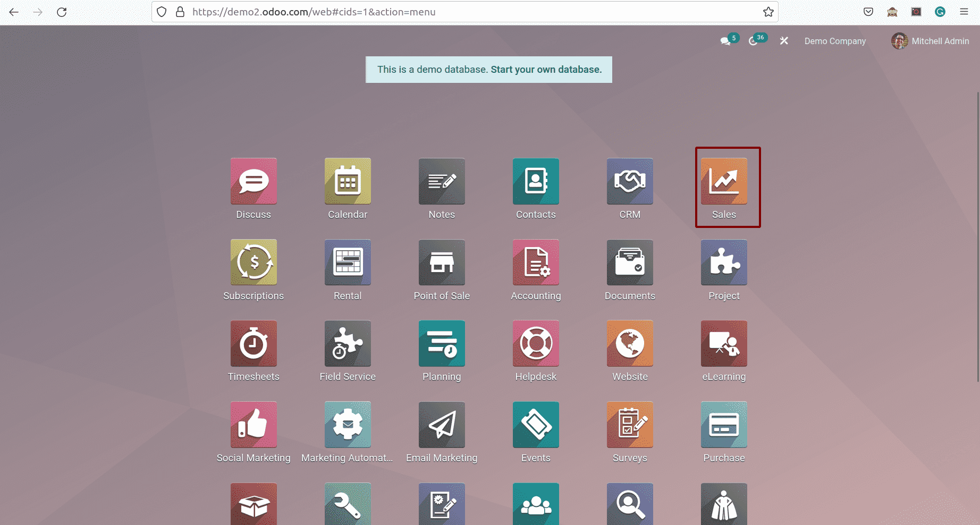The width and height of the screenshot is (980, 525).
Task: Reload the current page
Action: [x=62, y=12]
